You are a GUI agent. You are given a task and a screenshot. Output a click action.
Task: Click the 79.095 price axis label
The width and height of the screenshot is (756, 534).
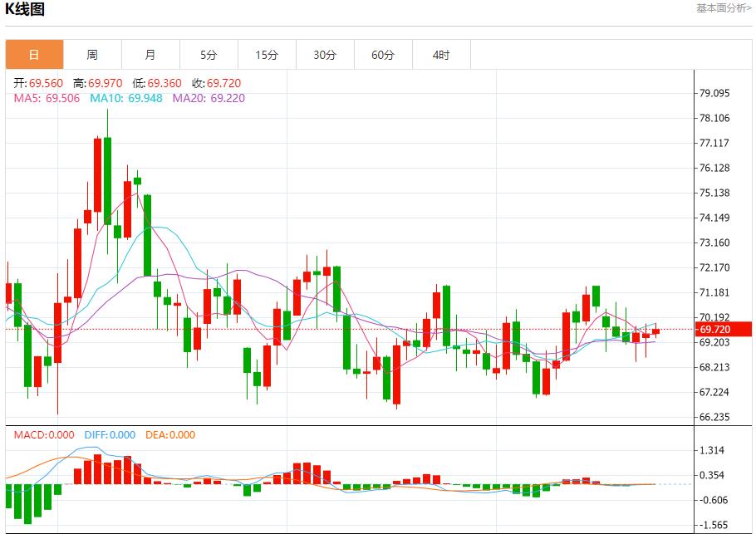point(714,93)
